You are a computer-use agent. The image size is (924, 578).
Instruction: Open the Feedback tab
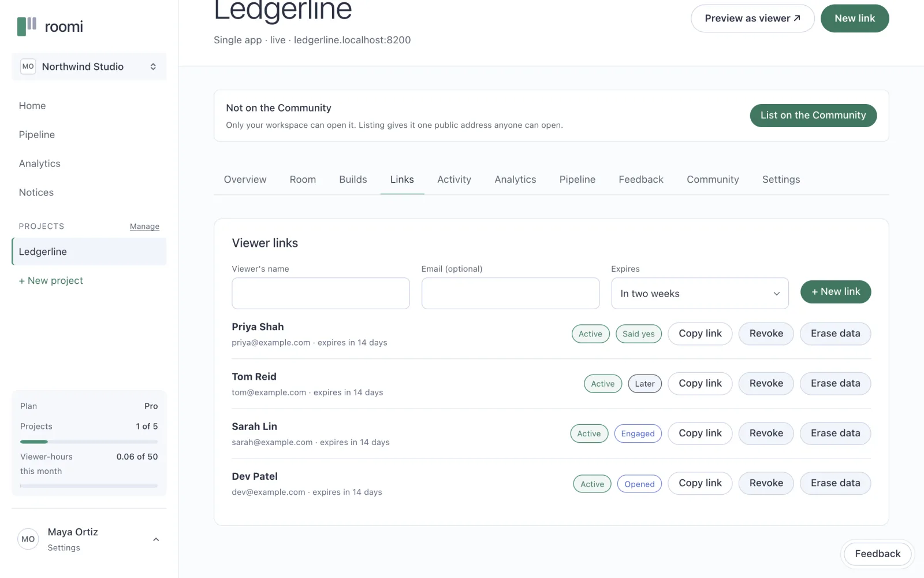(641, 179)
